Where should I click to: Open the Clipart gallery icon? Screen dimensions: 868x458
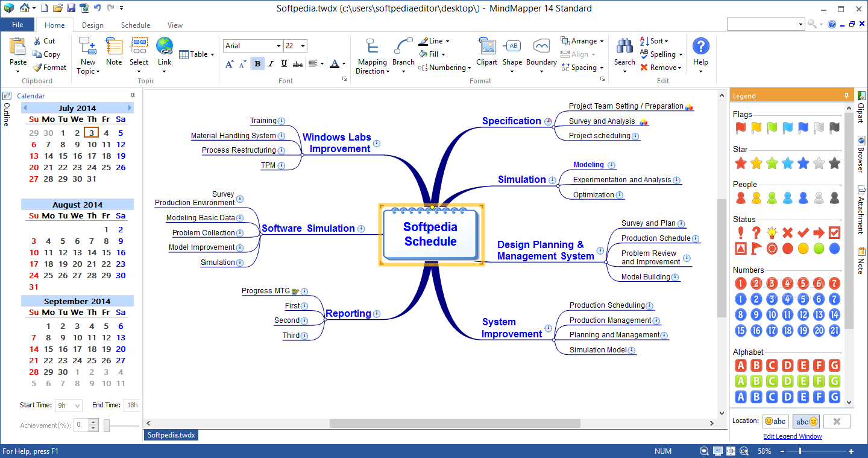coord(487,46)
